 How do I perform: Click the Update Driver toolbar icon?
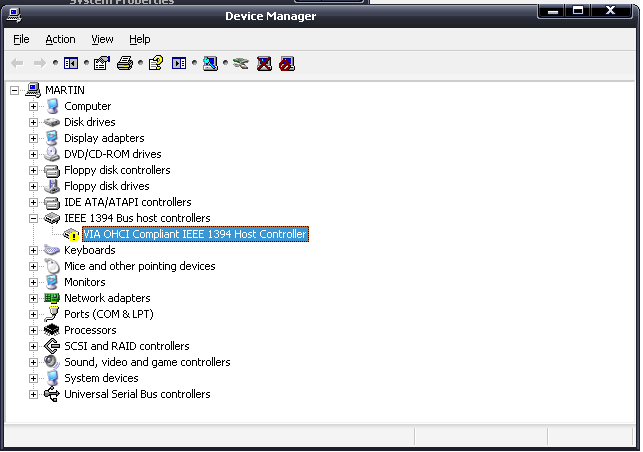click(241, 63)
